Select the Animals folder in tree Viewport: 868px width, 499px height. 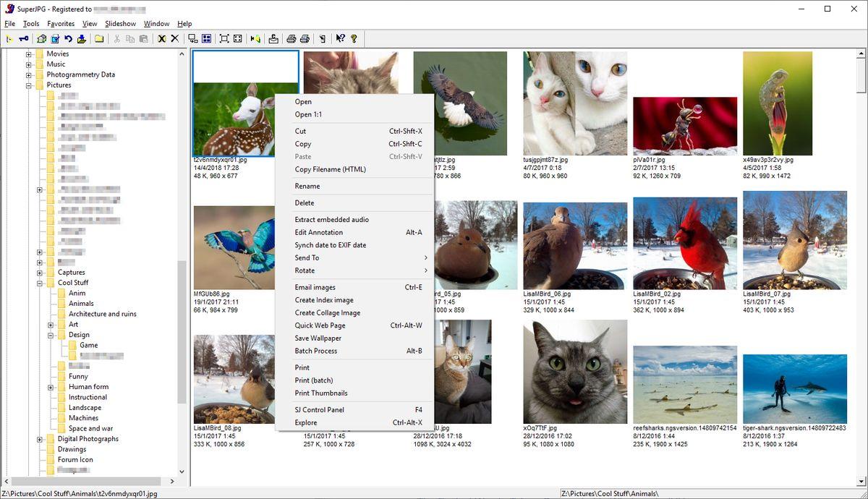[81, 304]
